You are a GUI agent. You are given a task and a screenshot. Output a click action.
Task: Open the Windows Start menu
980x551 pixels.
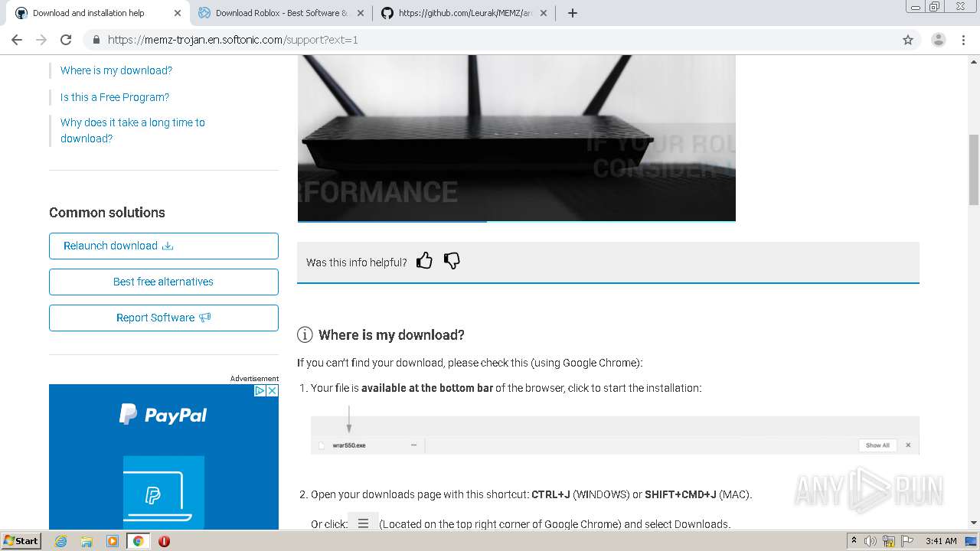pos(21,541)
